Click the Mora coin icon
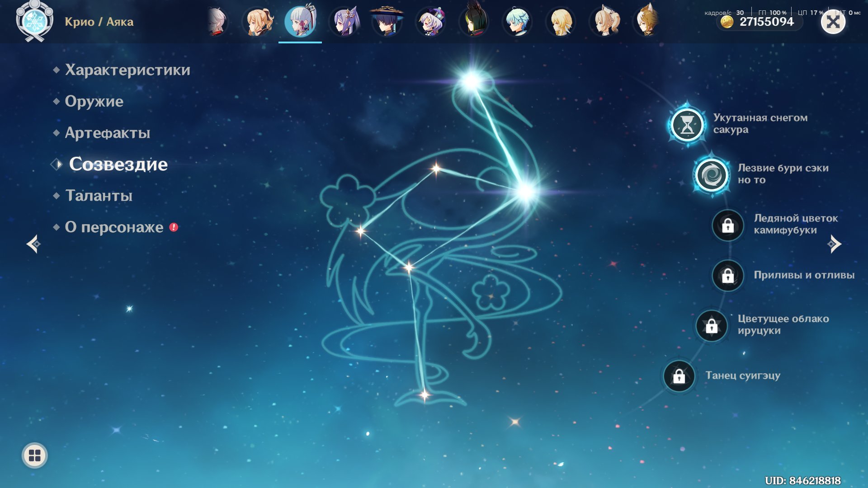This screenshot has height=488, width=868. (727, 22)
